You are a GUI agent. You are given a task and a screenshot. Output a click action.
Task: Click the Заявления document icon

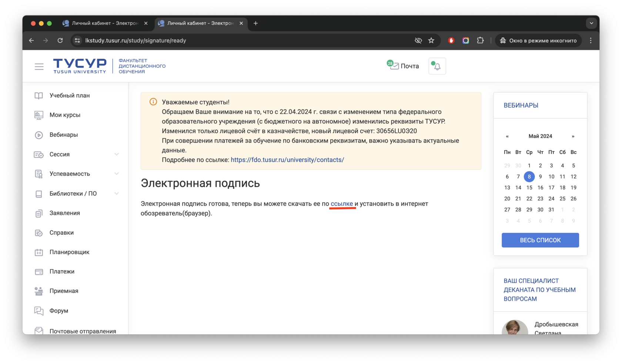point(39,213)
